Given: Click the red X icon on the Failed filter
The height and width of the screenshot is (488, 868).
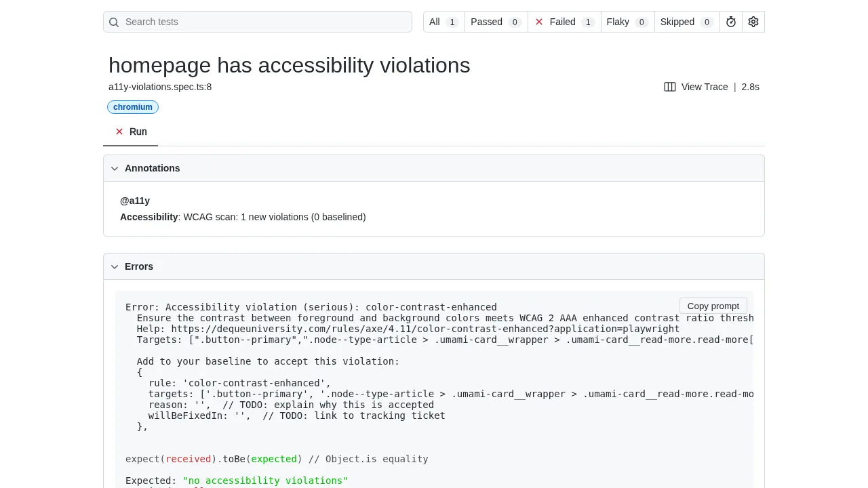Looking at the screenshot, I should point(538,22).
